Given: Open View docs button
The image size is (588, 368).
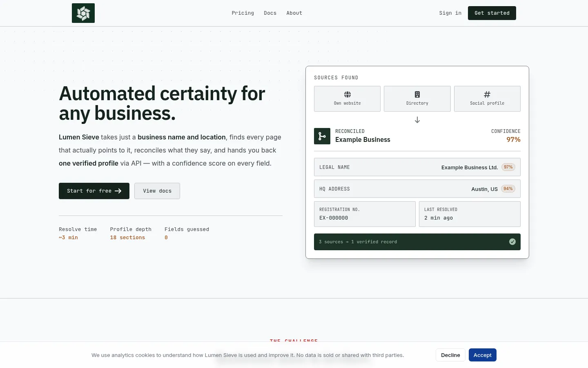Looking at the screenshot, I should (157, 191).
